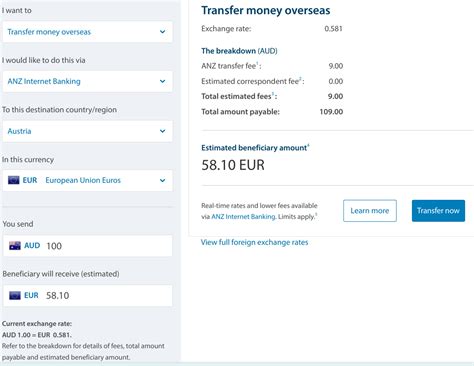The width and height of the screenshot is (474, 366).
Task: Expand the EUR European Union Euros chevron
Action: (x=162, y=180)
